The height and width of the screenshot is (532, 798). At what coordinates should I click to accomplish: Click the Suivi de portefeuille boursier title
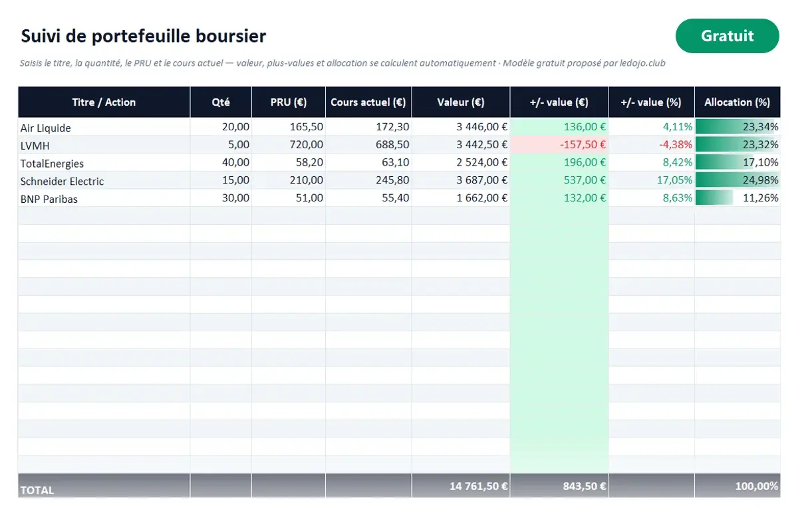click(143, 36)
